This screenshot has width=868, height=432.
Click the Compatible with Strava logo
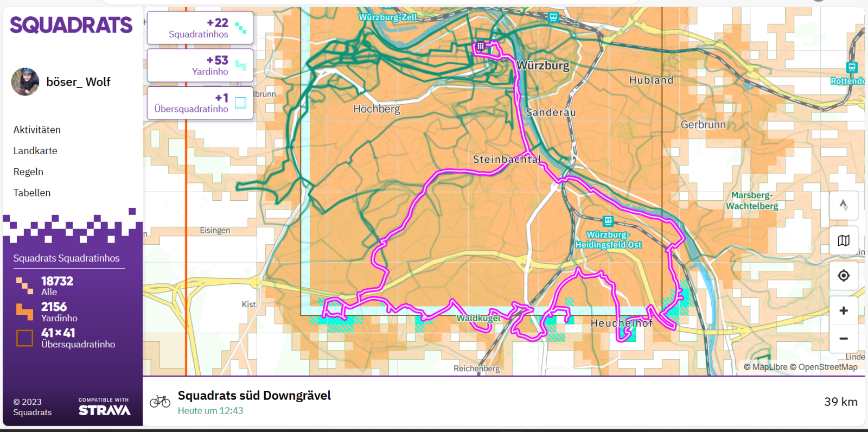[x=104, y=407]
